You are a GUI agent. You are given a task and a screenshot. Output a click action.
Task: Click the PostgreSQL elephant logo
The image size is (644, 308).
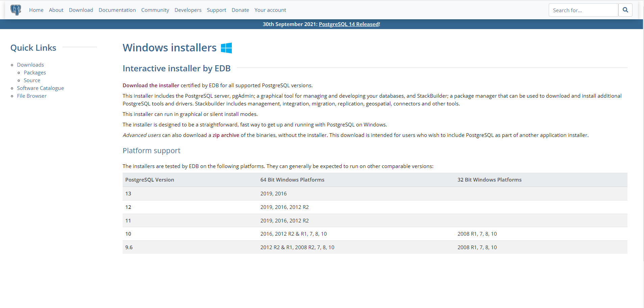[x=16, y=10]
